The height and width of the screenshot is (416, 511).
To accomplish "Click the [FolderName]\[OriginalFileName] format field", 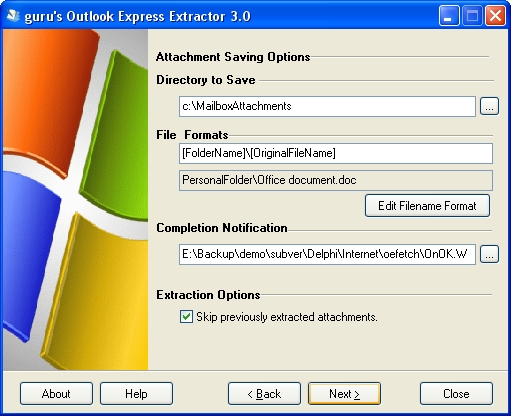I will (336, 153).
